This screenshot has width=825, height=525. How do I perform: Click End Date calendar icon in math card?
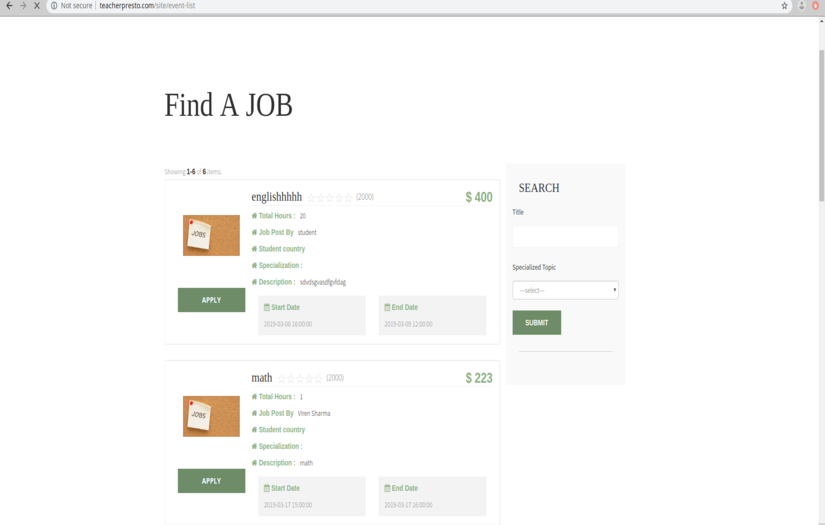pyautogui.click(x=387, y=488)
